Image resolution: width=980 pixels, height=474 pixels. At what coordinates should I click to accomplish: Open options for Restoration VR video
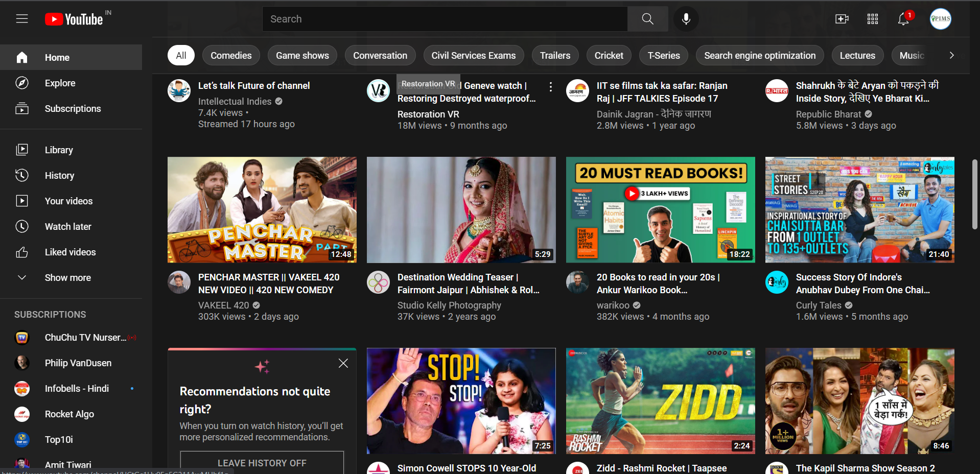[x=550, y=87]
